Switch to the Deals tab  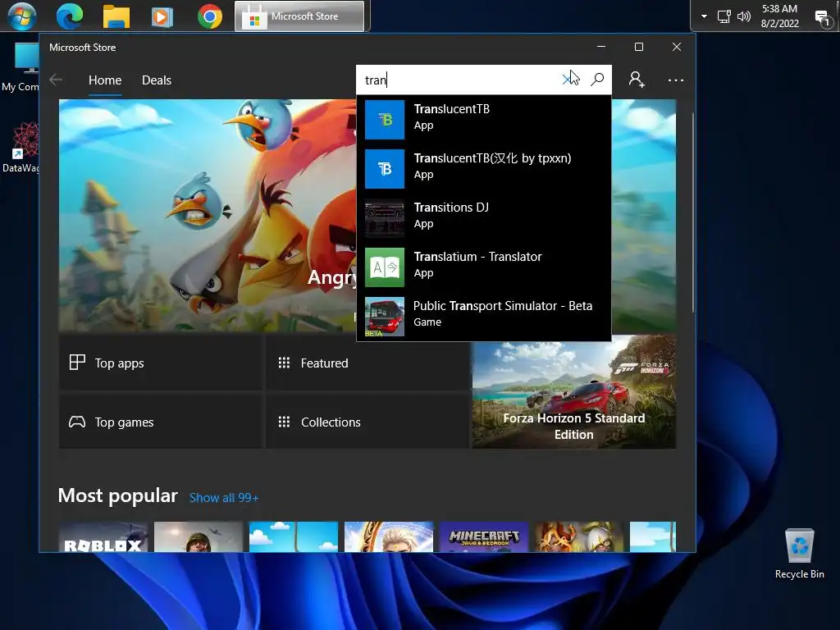157,80
